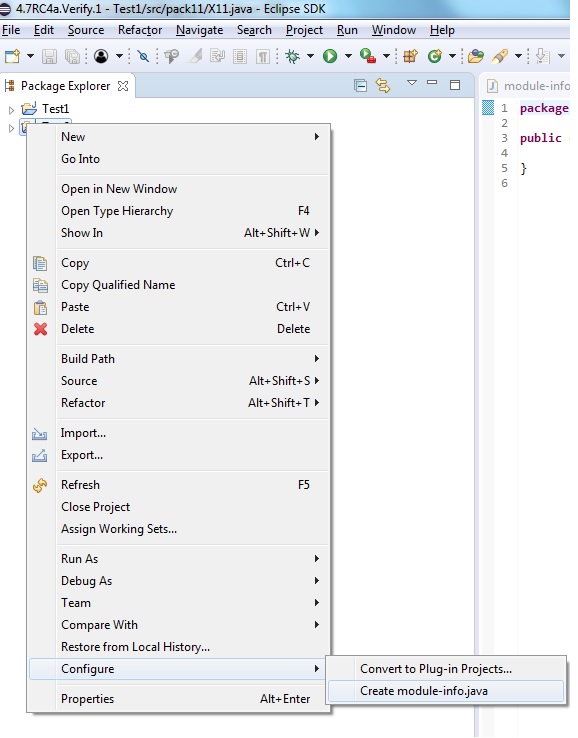Open dropdown next to round profile icon
The image size is (578, 738).
click(120, 56)
